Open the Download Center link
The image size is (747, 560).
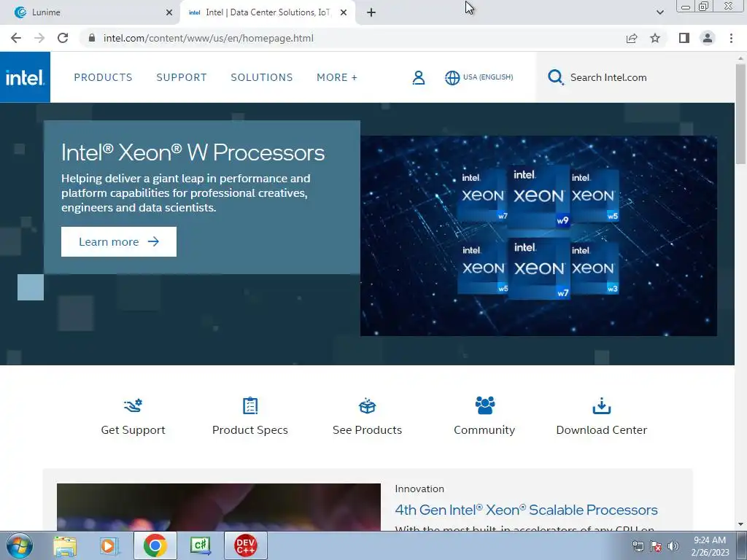[602, 430]
